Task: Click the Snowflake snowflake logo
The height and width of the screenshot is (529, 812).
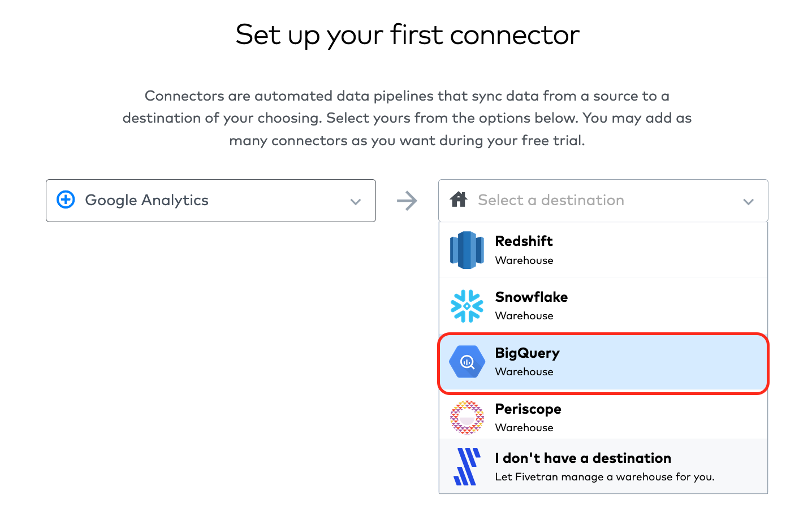Action: (x=467, y=306)
